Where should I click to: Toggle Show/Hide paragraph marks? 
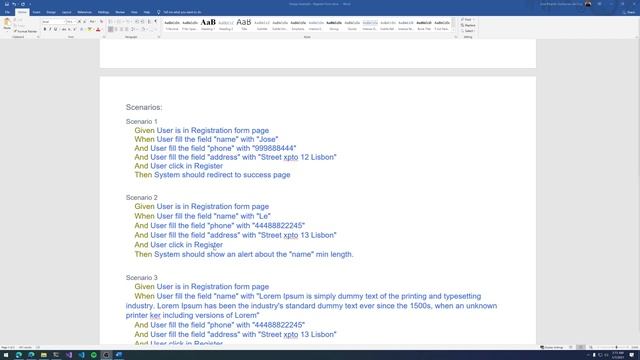[156, 22]
